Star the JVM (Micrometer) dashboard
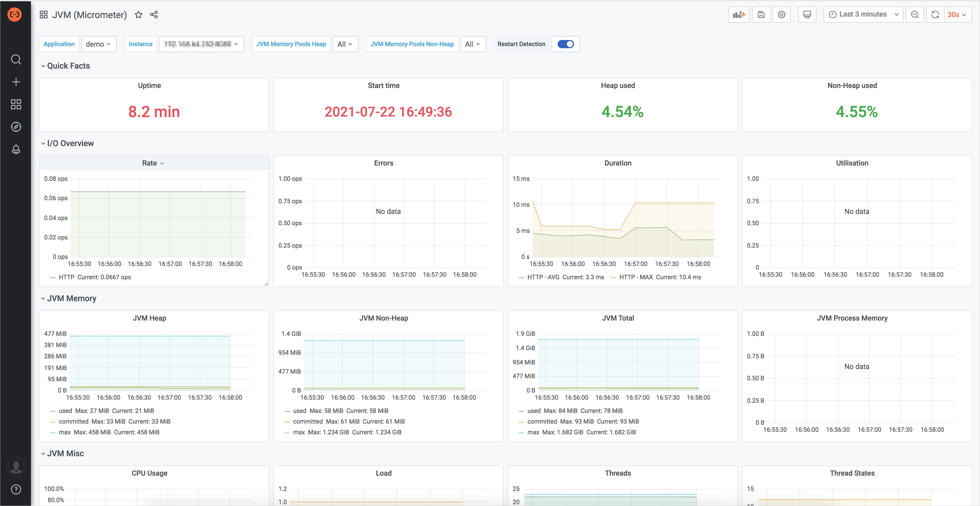 139,15
